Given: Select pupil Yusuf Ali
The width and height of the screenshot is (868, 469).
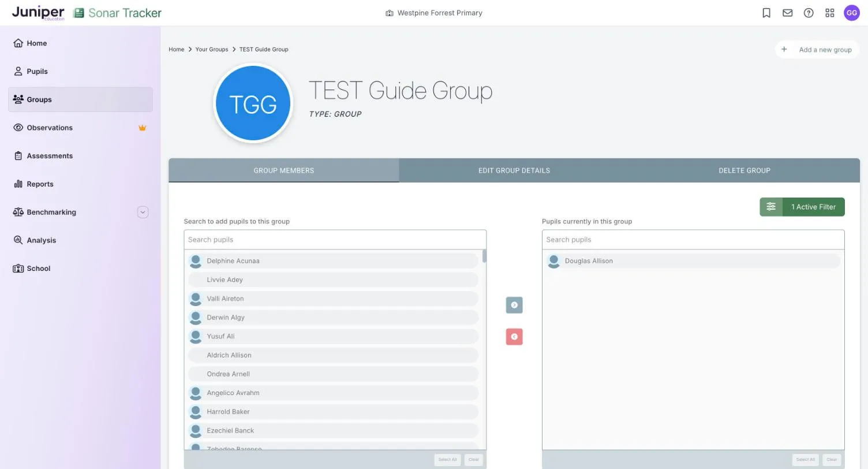Looking at the screenshot, I should 333,336.
